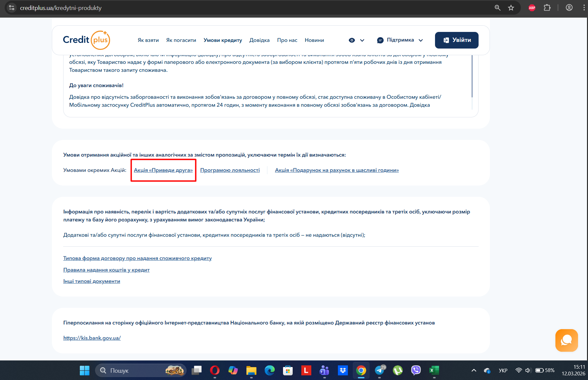588x380 pixels.
Task: Open the eye-icon accessibility dropdown
Action: pyautogui.click(x=357, y=40)
